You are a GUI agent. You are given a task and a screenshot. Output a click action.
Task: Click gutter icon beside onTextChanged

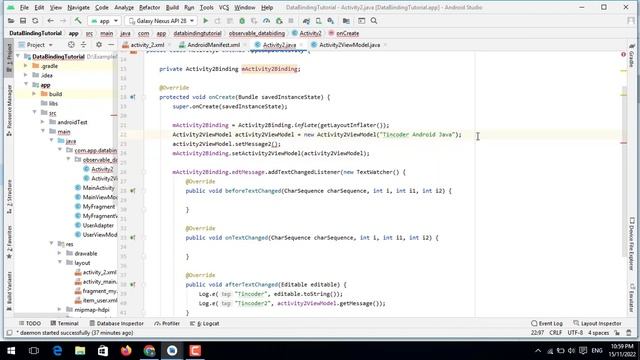133,238
